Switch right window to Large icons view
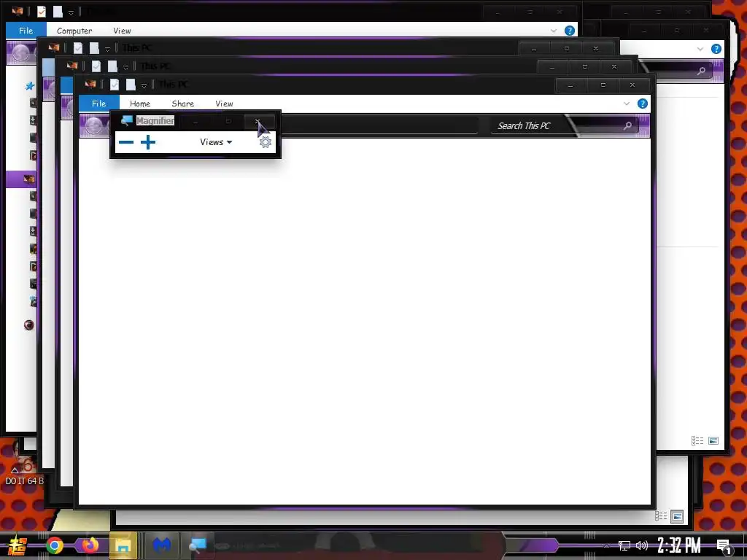Screen dimensions: 747x560 [713, 441]
